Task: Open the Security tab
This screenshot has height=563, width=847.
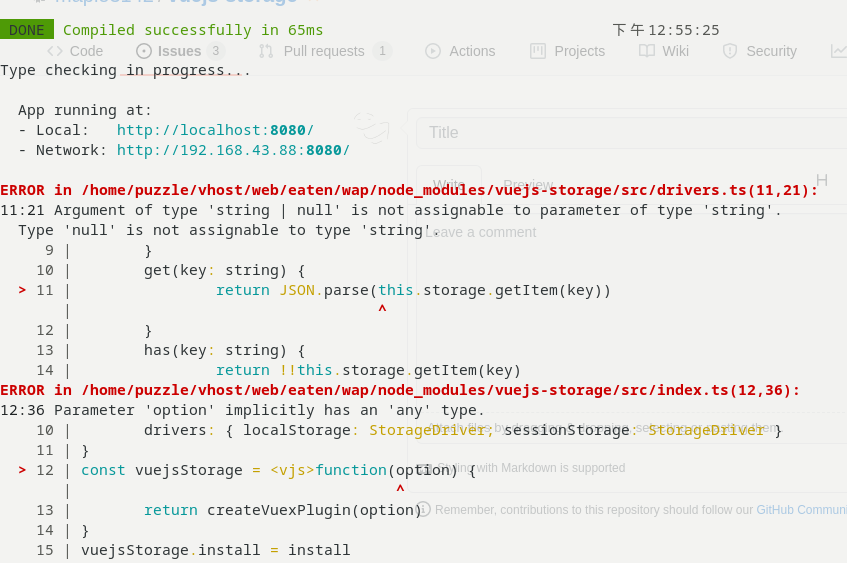Action: 760,51
